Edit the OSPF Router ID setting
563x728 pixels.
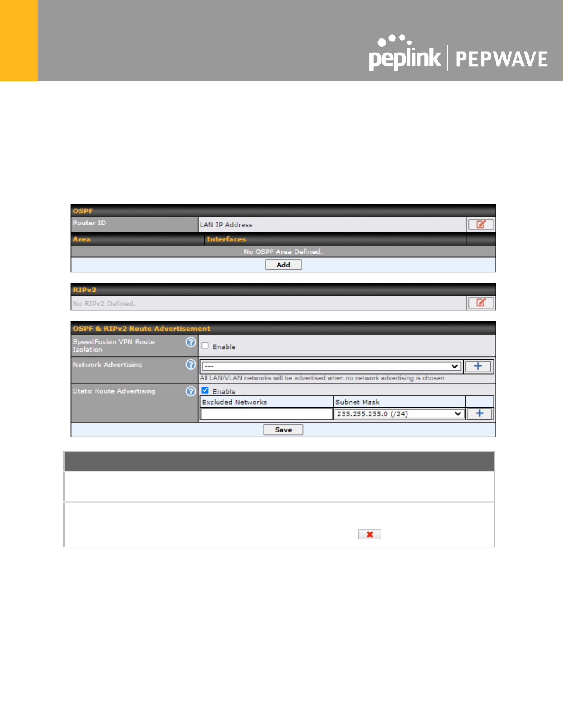(481, 224)
